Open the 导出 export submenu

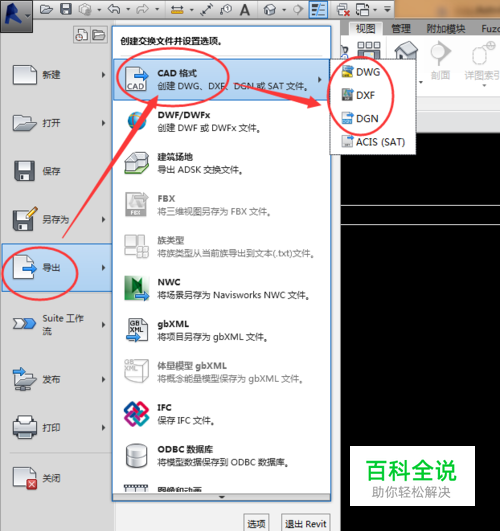(57, 268)
